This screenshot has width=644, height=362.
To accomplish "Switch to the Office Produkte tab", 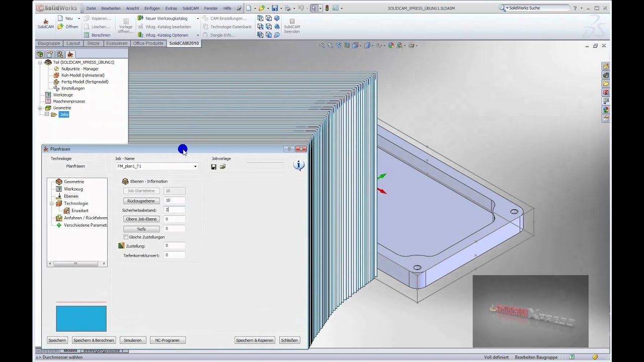I will (148, 43).
